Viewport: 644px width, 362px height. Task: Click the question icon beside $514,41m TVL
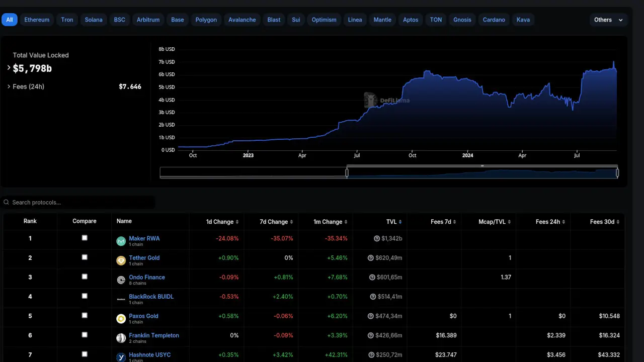372,297
